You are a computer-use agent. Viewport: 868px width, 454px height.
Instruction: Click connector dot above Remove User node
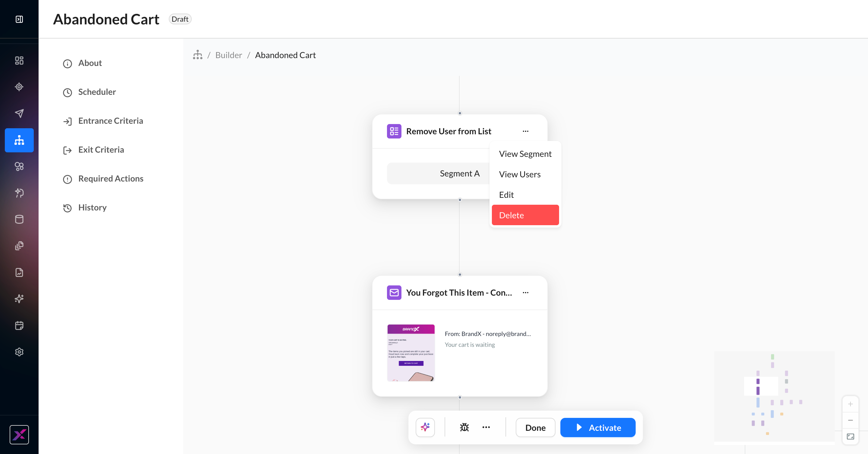460,113
